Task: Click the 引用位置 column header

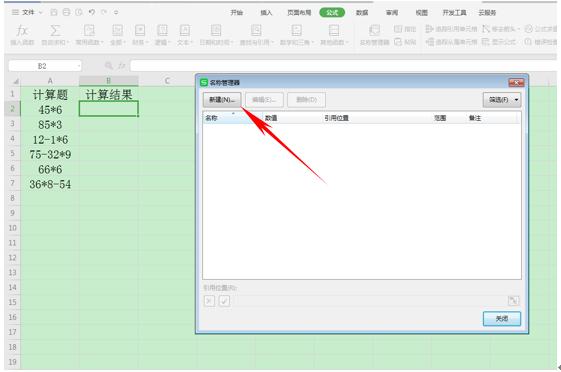Action: [377, 118]
